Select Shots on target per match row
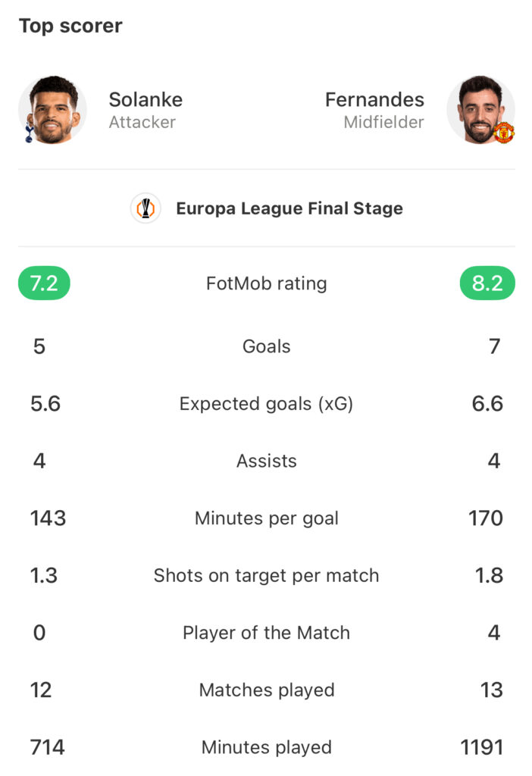 tap(266, 576)
